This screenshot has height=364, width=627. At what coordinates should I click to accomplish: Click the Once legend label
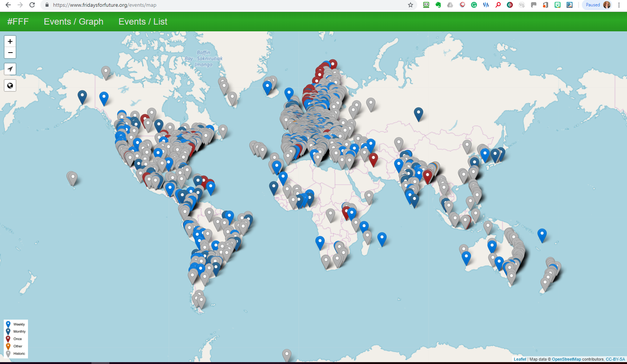pyautogui.click(x=18, y=339)
